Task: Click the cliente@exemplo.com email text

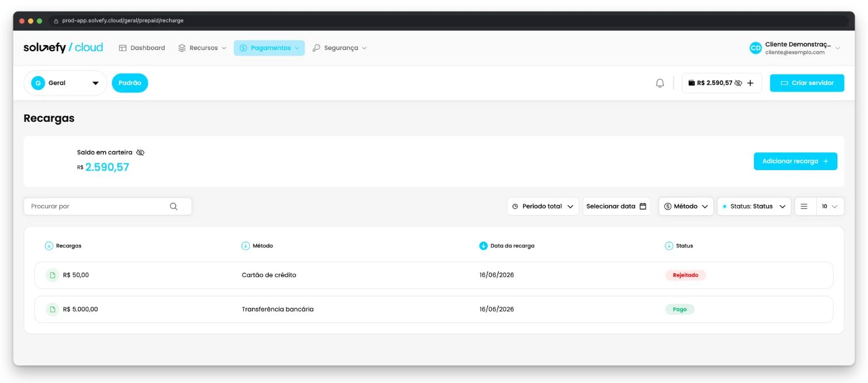Action: point(795,52)
